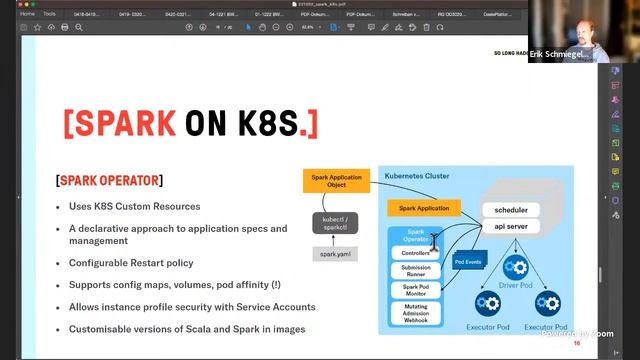
Task: Click the 'Spark Application Object' orange box
Action: (x=336, y=181)
